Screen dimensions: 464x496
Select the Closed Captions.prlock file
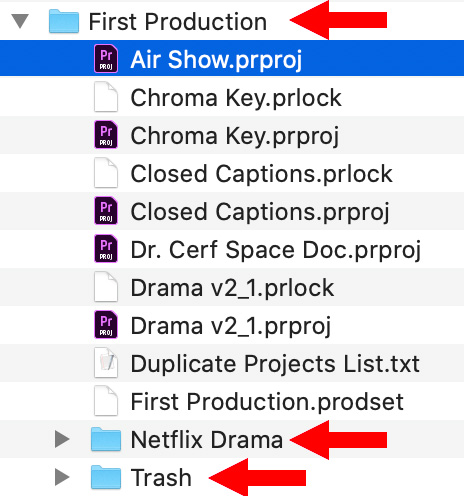[232, 173]
